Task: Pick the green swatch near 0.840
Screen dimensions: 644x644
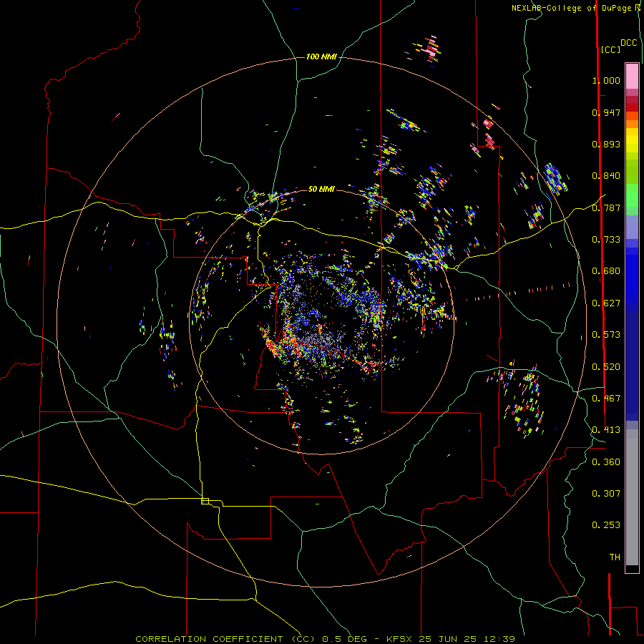Action: coord(632,172)
